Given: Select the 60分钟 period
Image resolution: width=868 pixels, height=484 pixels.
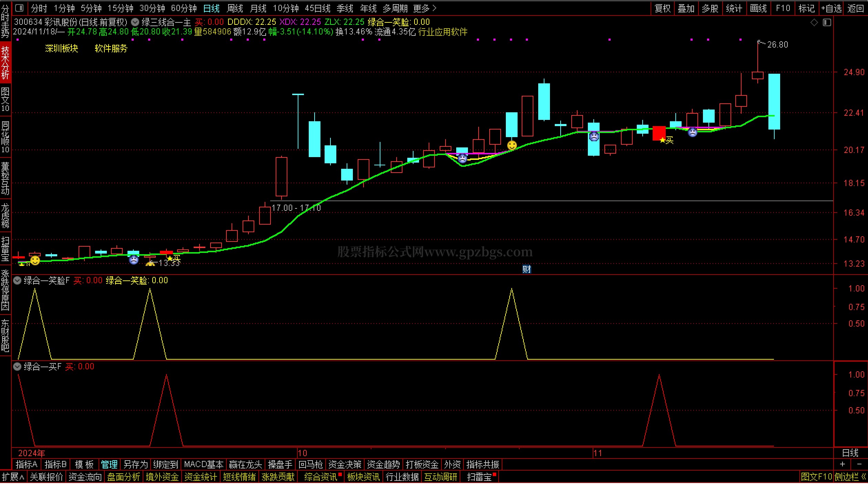Looking at the screenshot, I should pos(184,8).
